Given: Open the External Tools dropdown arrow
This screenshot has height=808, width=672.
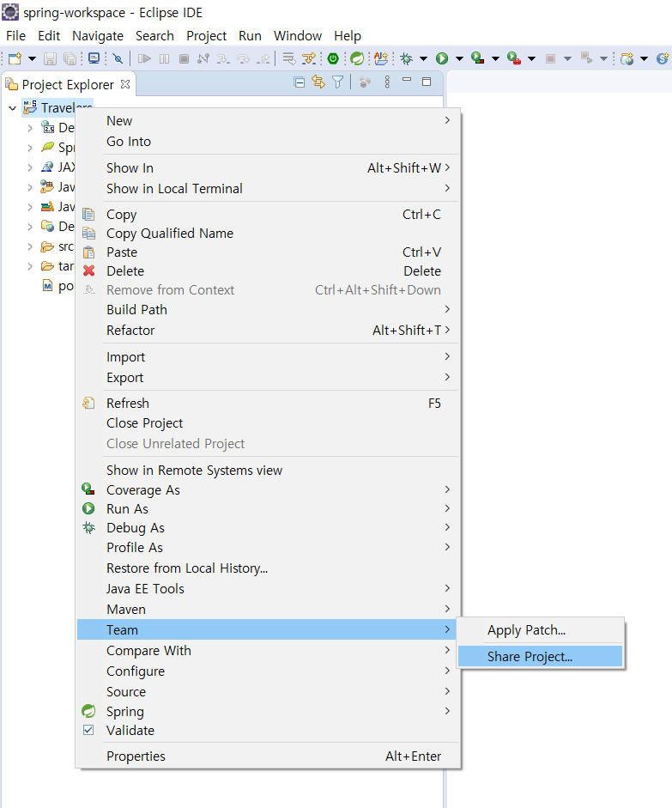Looking at the screenshot, I should pyautogui.click(x=531, y=58).
